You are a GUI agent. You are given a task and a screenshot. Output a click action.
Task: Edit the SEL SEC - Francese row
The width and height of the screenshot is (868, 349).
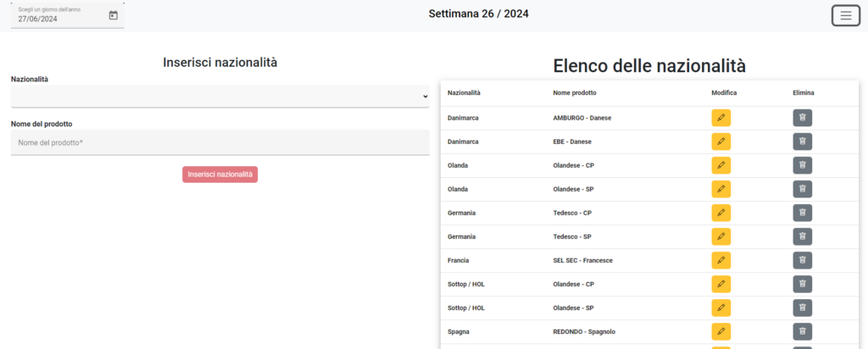point(721,261)
